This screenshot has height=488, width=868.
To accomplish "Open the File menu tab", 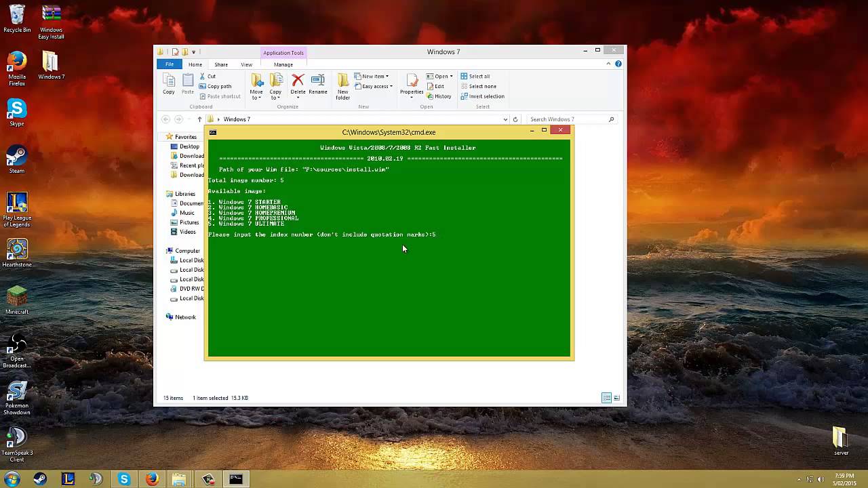I will pos(170,64).
